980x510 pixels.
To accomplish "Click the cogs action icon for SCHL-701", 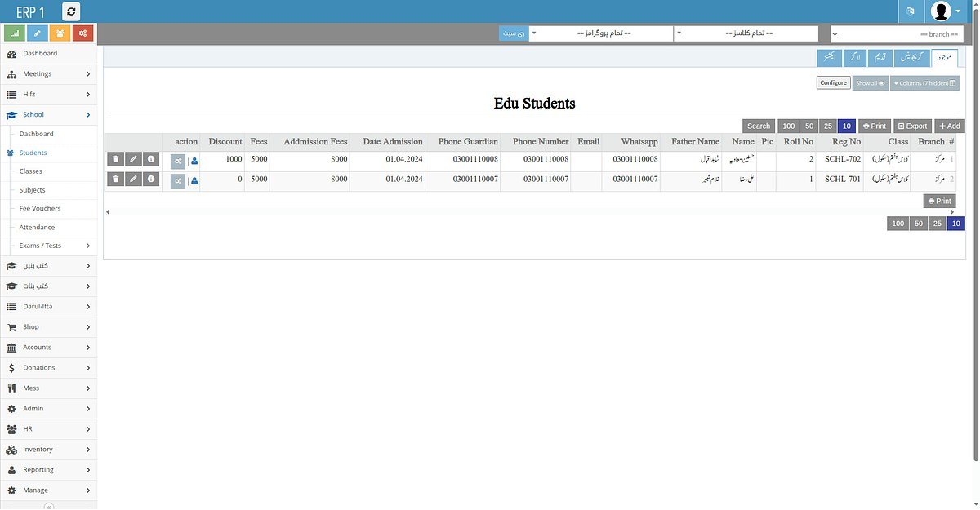I will click(x=178, y=180).
